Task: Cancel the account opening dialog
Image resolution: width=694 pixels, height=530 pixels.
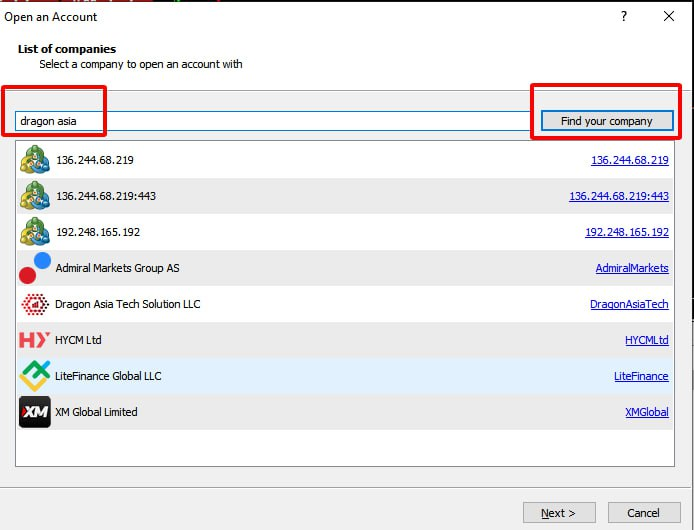Action: click(644, 513)
